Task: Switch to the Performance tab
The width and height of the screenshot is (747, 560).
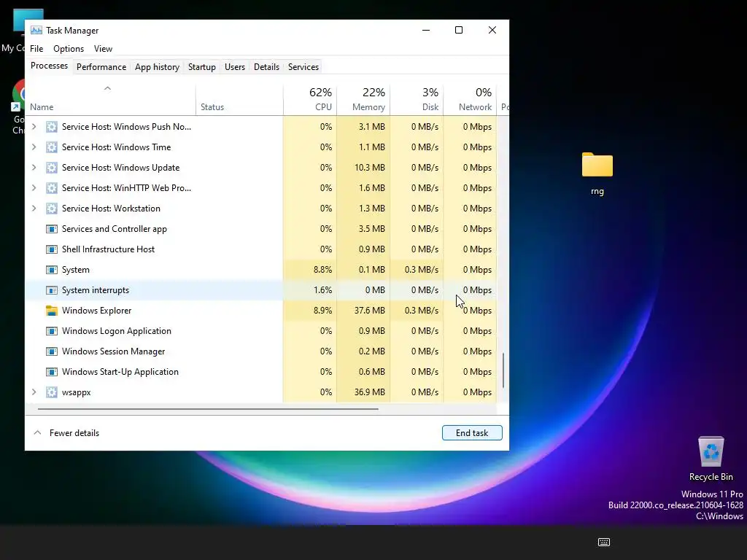Action: [101, 67]
